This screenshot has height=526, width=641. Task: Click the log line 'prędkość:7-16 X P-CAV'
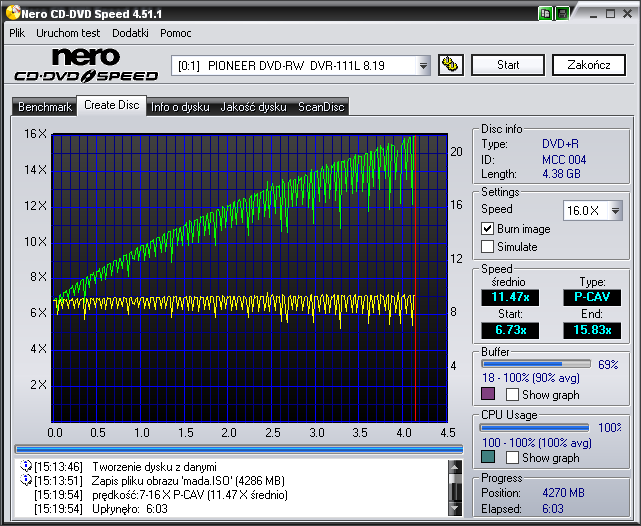pyautogui.click(x=190, y=495)
